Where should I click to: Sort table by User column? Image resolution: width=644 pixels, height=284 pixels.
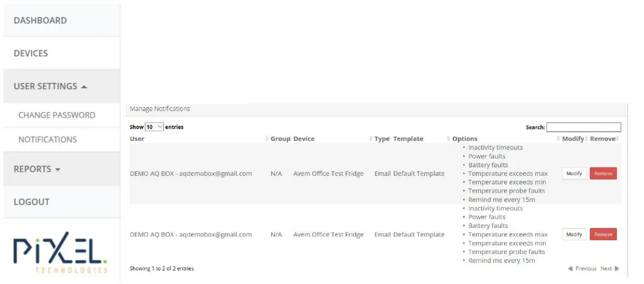click(137, 139)
